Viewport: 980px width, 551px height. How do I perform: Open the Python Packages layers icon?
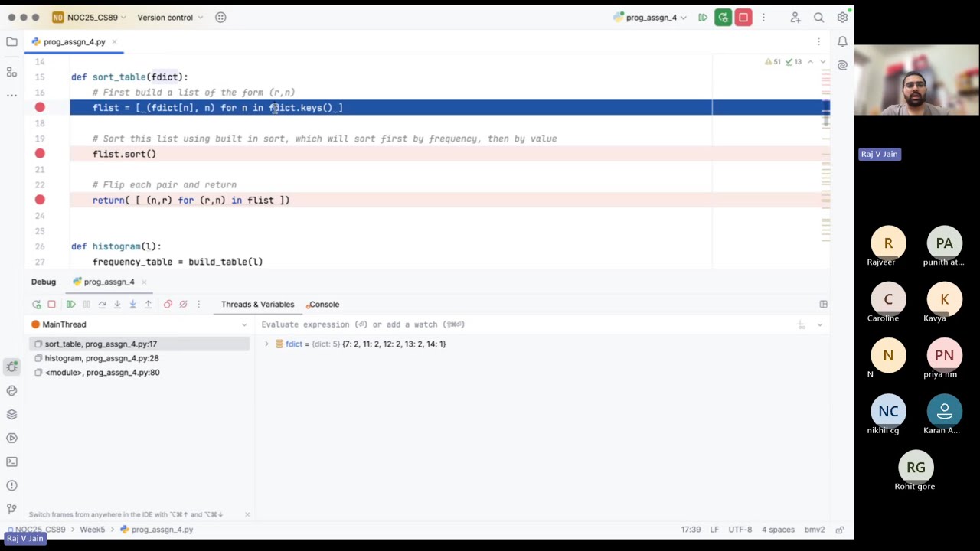click(x=11, y=415)
